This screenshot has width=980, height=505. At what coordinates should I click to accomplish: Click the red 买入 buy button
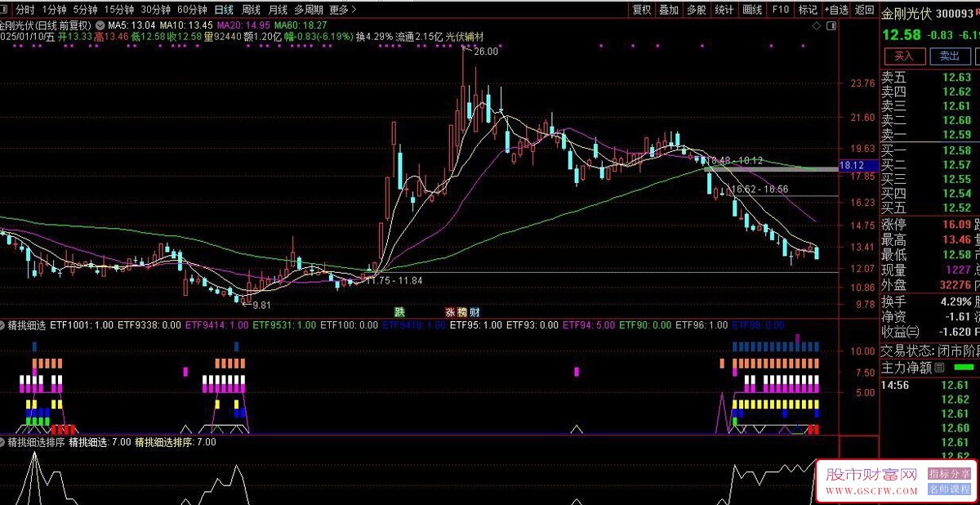point(903,56)
